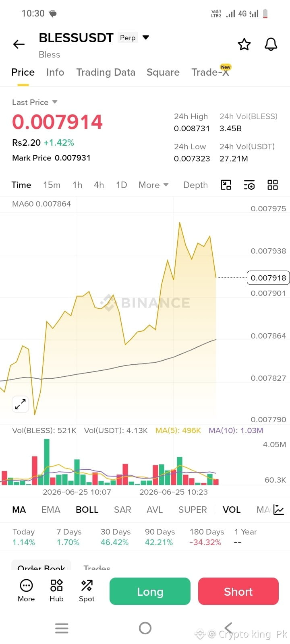The image size is (290, 644).
Task: Open the chart settings icon
Action: pyautogui.click(x=249, y=185)
